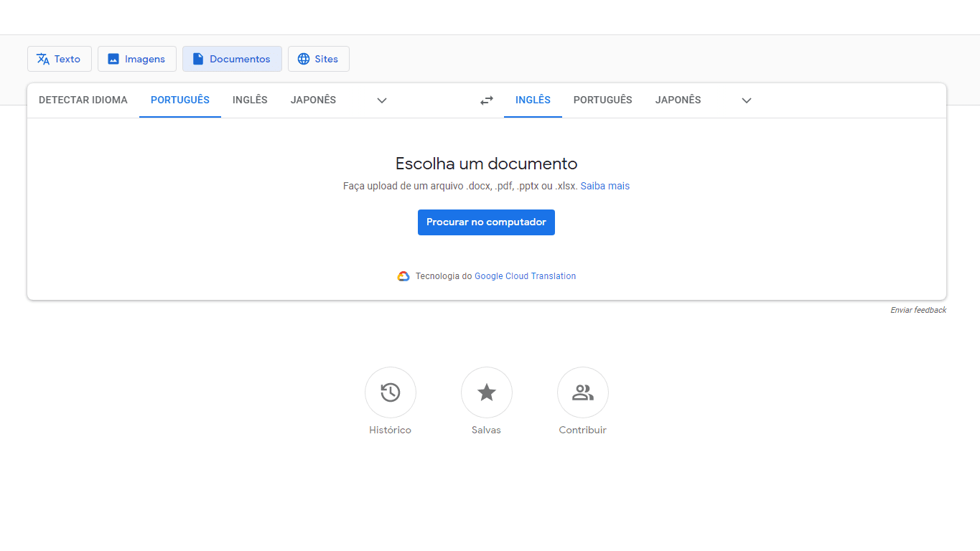Click the Enviar feedback link
Viewport: 980px width, 551px height.
coord(918,310)
